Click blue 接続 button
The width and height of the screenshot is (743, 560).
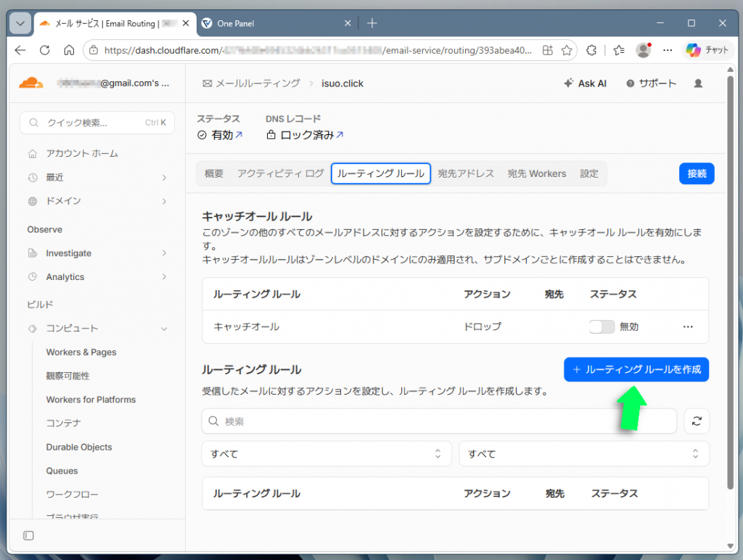coord(697,173)
